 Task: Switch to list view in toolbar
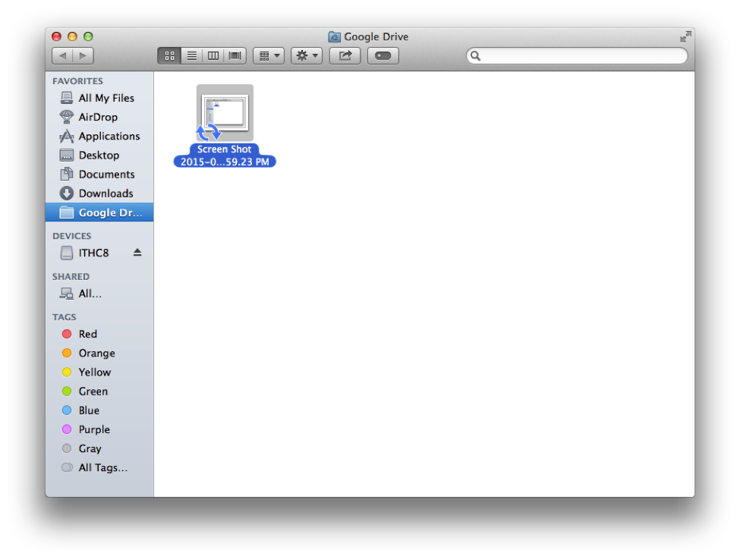[191, 55]
